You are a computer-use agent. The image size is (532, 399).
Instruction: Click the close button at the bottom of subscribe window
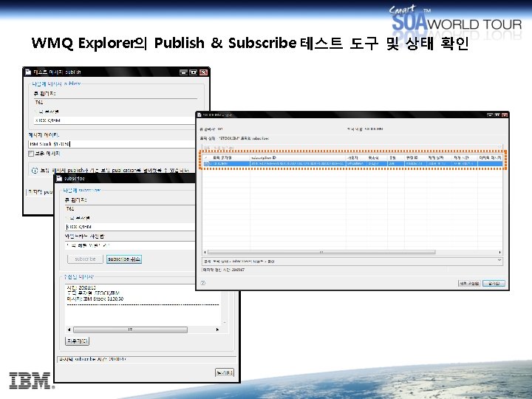(x=225, y=372)
